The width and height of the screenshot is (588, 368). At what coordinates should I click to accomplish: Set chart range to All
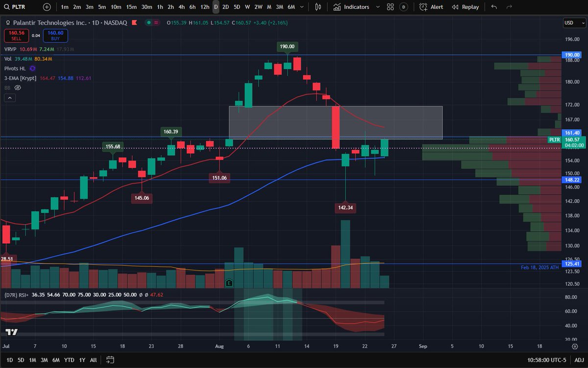click(93, 360)
